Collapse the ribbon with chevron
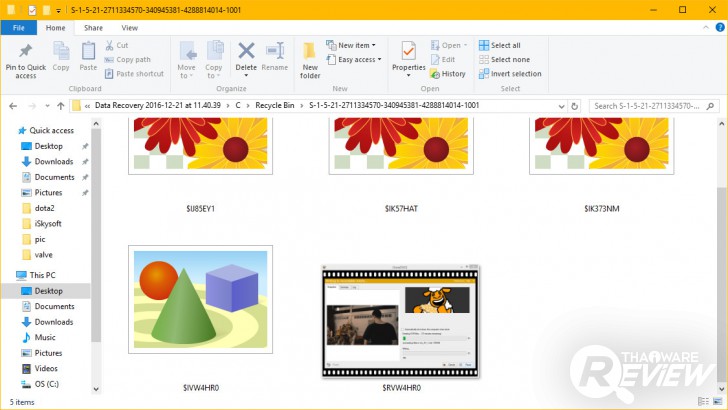The width and height of the screenshot is (728, 410). (706, 28)
